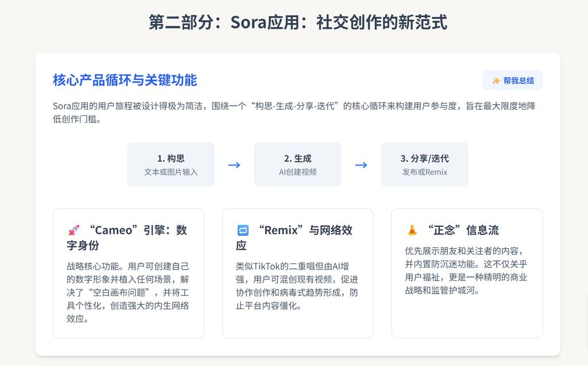This screenshot has width=588, height=366.
Task: Click the repeat icon next to Remix title
Action: [243, 230]
